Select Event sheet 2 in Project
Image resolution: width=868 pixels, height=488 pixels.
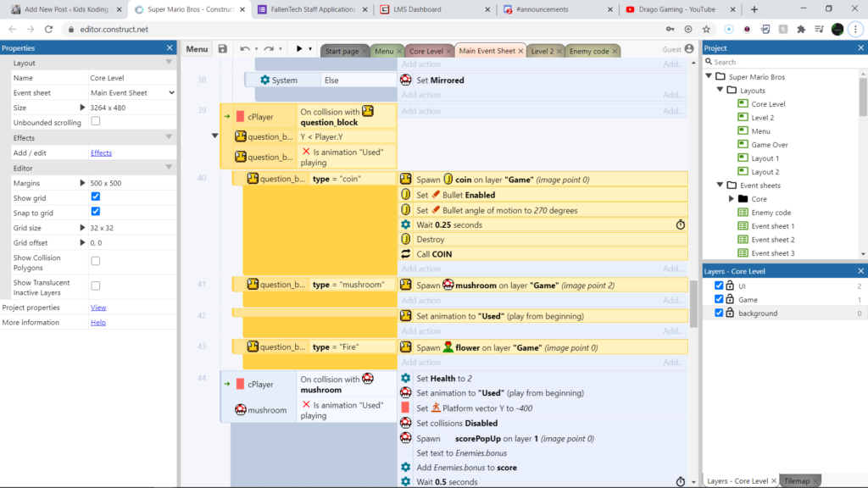[773, 240]
